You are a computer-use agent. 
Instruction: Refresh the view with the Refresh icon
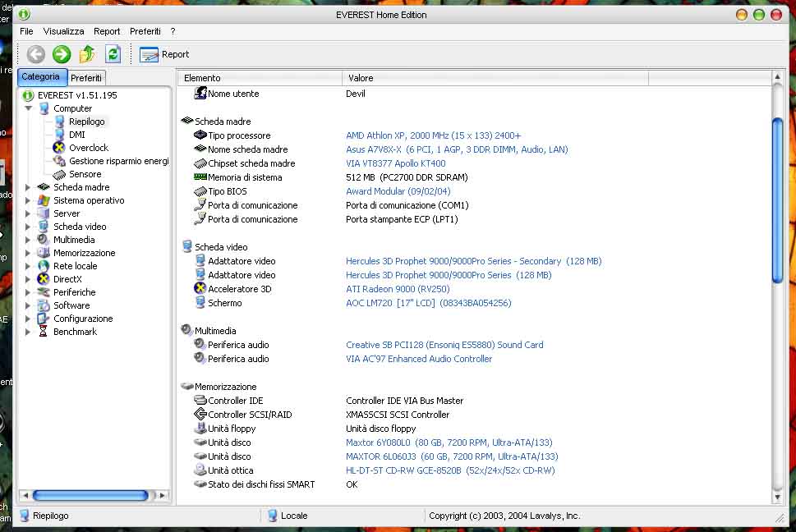113,54
